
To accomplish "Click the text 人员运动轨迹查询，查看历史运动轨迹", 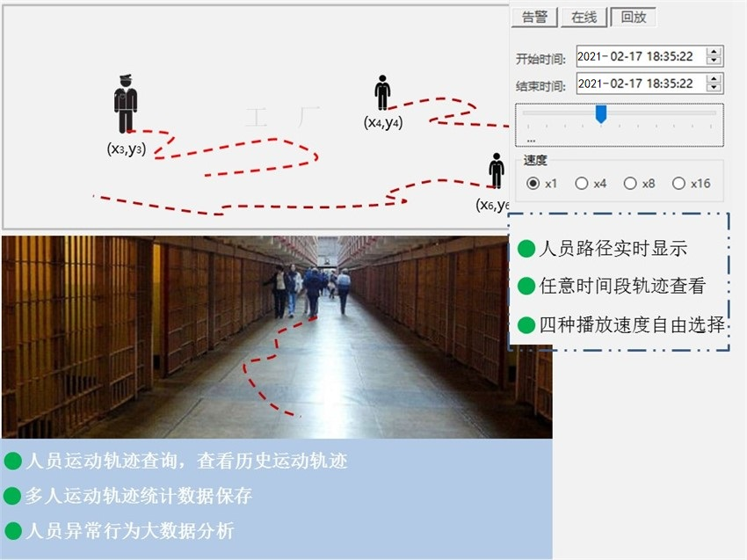I will pyautogui.click(x=186, y=461).
